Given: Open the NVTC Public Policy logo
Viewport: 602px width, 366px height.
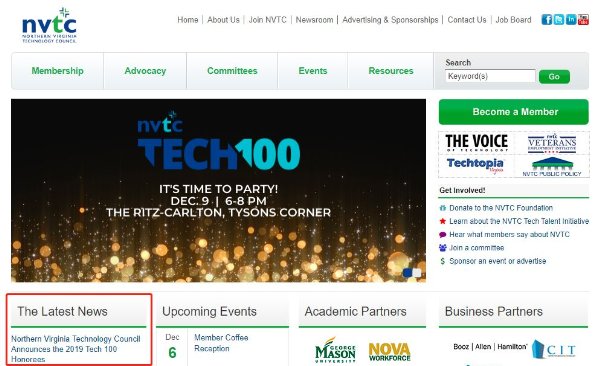Looking at the screenshot, I should [552, 167].
